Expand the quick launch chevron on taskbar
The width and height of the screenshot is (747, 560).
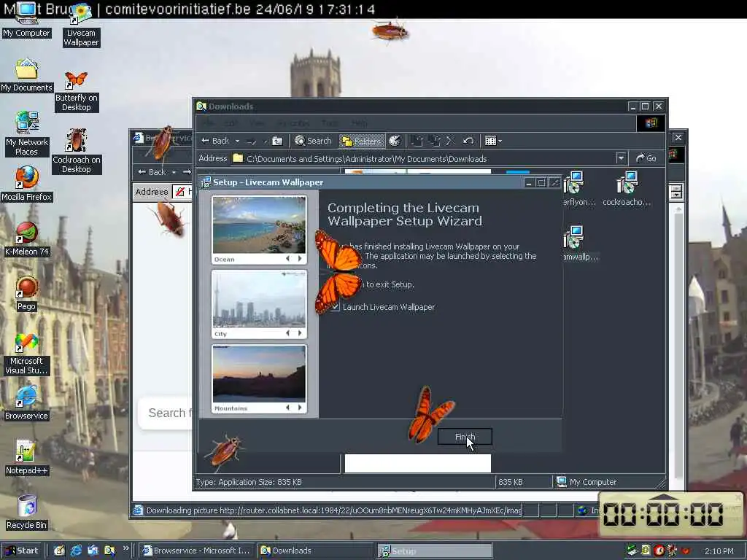(125, 548)
